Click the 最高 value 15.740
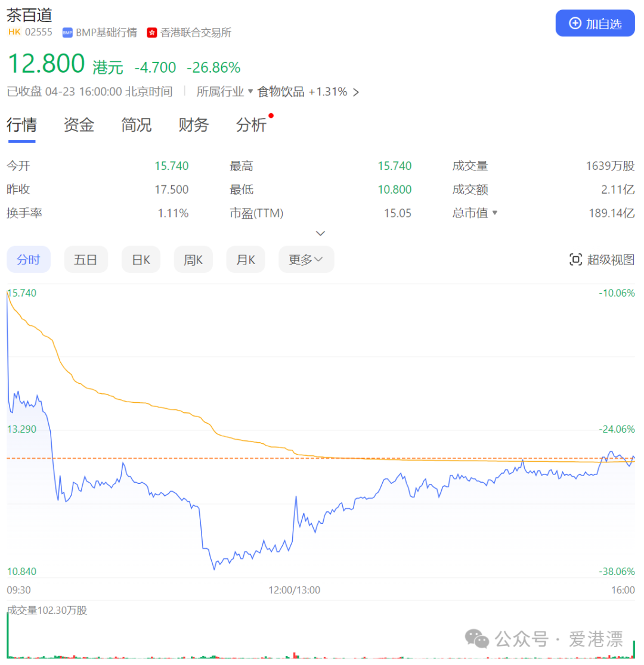The width and height of the screenshot is (644, 665). point(395,166)
